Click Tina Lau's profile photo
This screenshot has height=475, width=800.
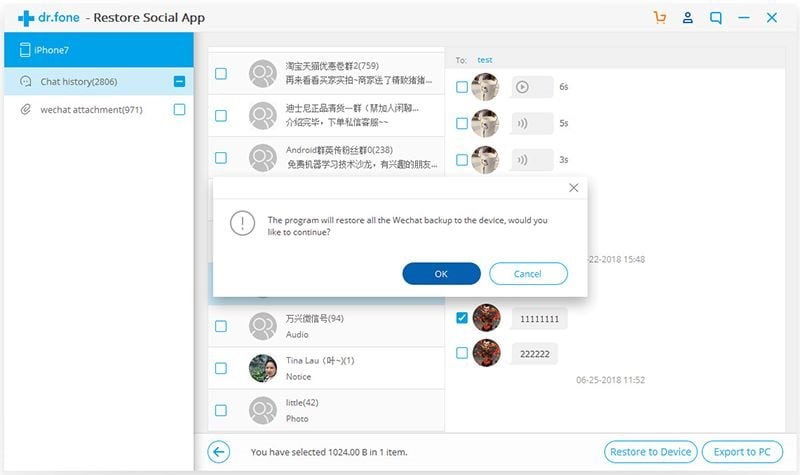tap(263, 368)
